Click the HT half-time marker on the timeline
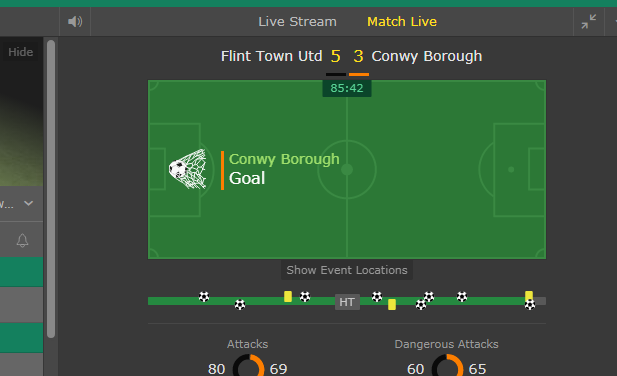This screenshot has height=376, width=617. click(347, 302)
